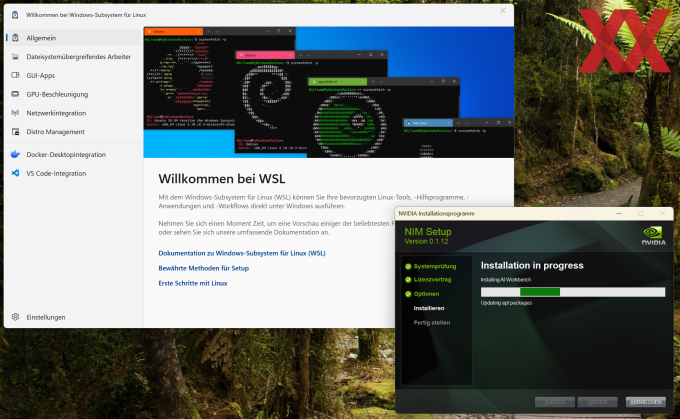Click the disabled WEITER button in the installer
680x419 pixels.
pyautogui.click(x=597, y=402)
